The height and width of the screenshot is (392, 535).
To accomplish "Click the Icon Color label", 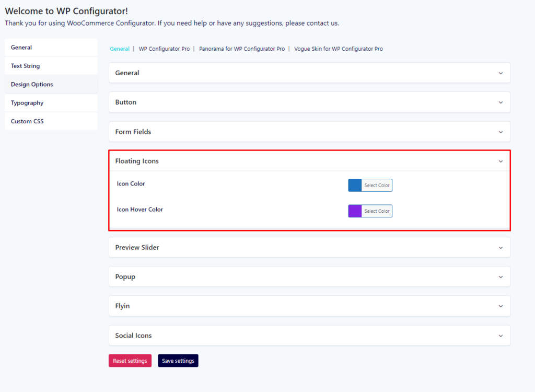I will (x=131, y=183).
